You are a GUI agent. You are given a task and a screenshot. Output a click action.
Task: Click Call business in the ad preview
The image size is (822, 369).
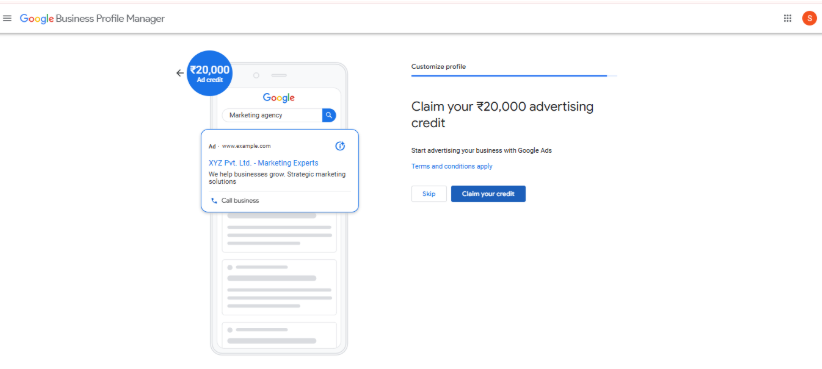(x=240, y=201)
